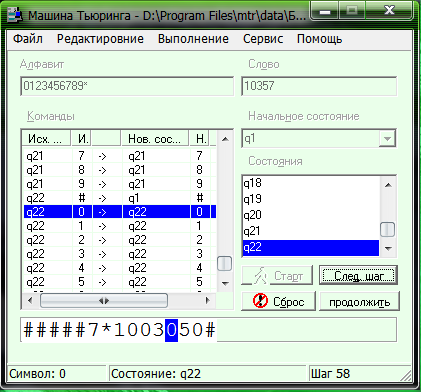421x392 pixels.
Task: Click the Исх. ... column header
Action: [47, 138]
